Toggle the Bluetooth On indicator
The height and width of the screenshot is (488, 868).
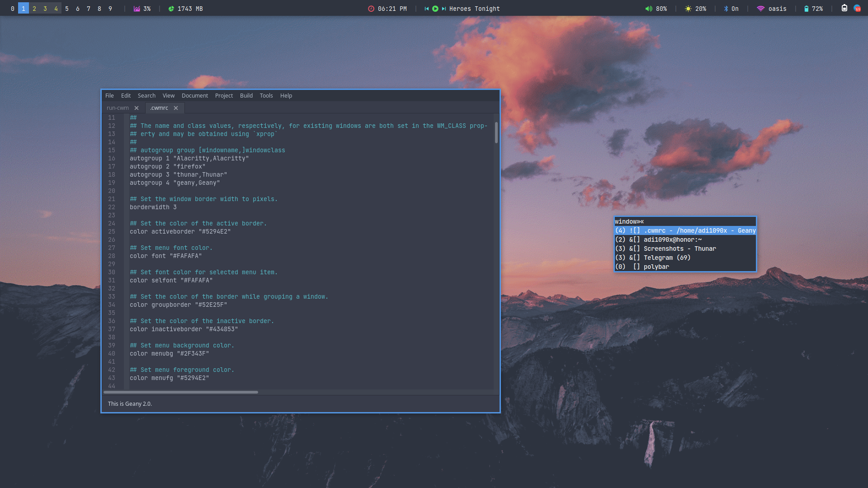tap(731, 9)
